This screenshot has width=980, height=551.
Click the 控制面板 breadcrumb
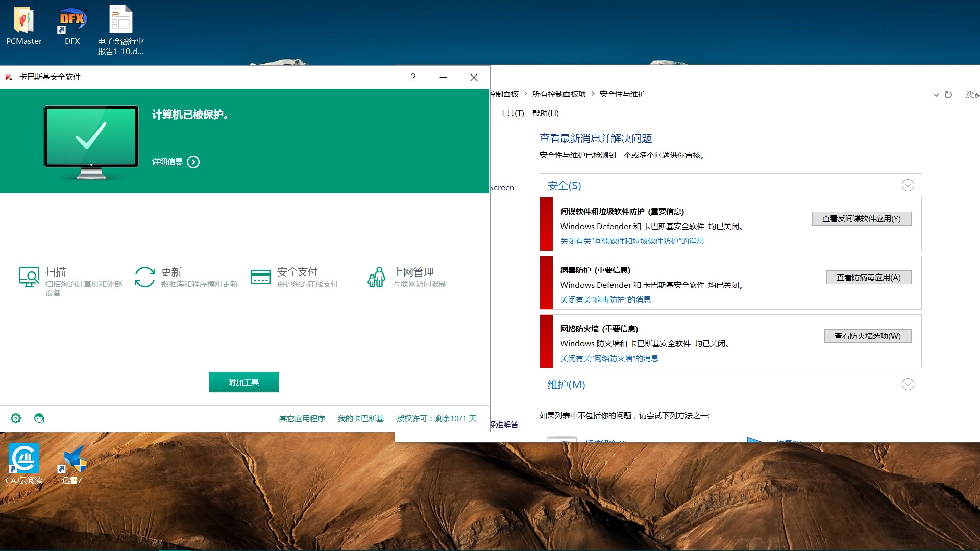point(504,94)
